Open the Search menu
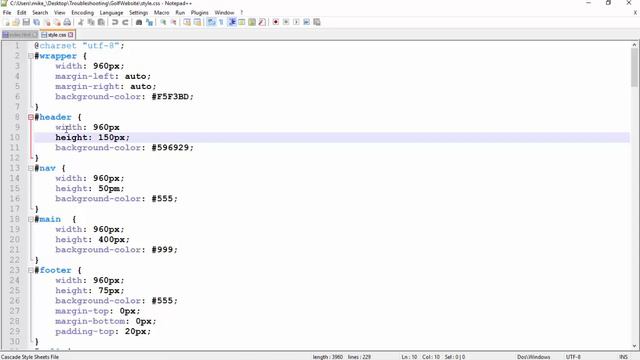 [x=40, y=13]
